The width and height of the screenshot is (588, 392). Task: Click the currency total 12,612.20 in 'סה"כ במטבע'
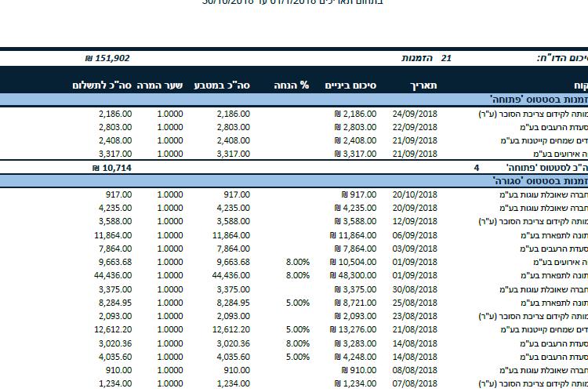click(x=231, y=329)
